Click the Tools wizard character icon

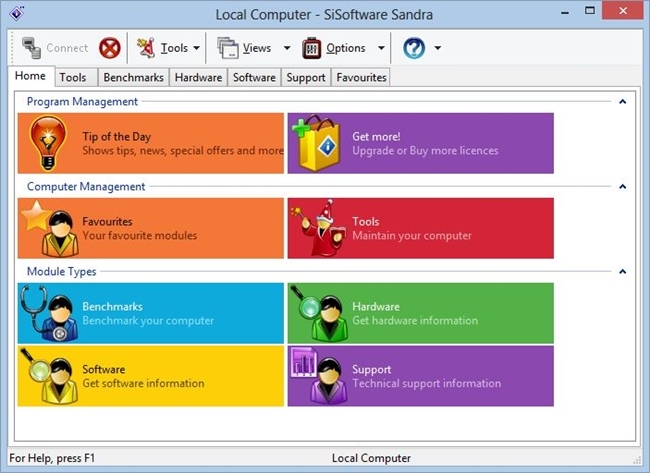click(x=318, y=228)
